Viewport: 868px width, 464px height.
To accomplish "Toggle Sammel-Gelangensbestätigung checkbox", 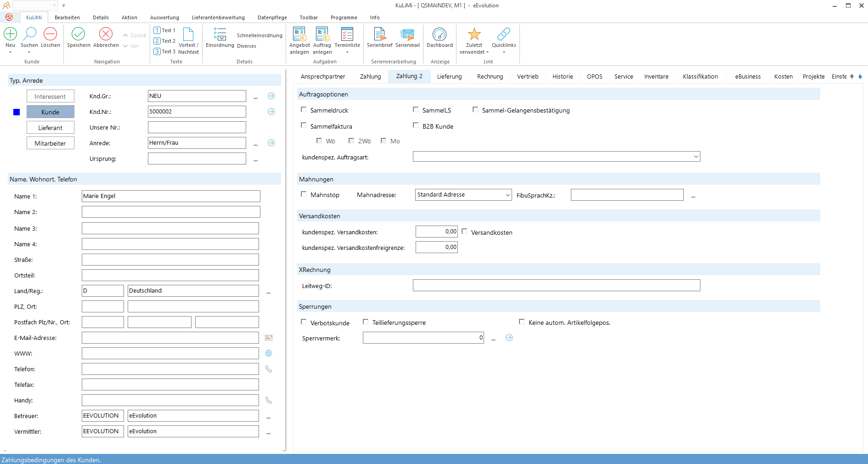I will coord(475,110).
